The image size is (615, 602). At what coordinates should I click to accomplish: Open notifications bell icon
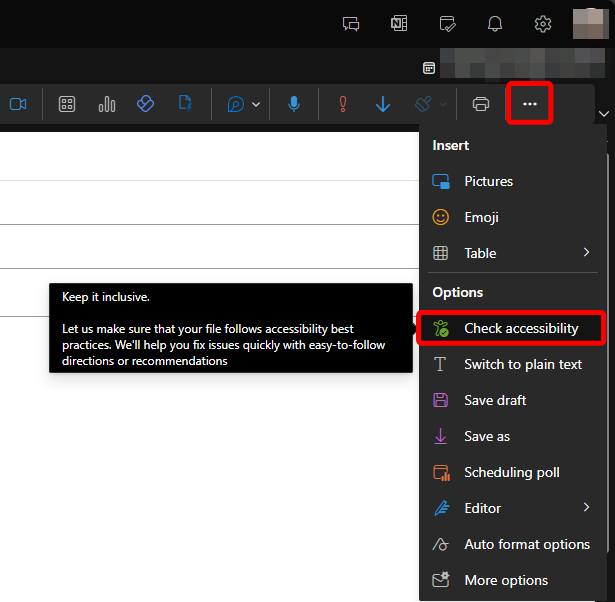[495, 23]
